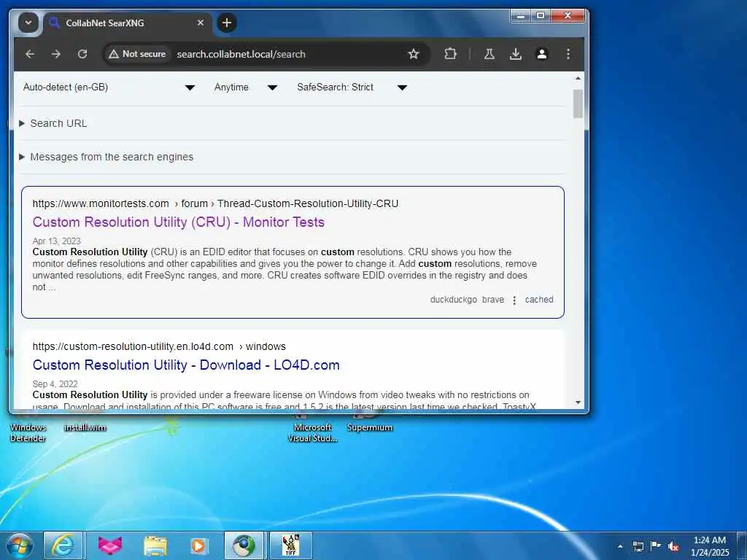Open Custom Resolution Utility (CRU) - Monitor Tests link
747x560 pixels.
tap(179, 222)
